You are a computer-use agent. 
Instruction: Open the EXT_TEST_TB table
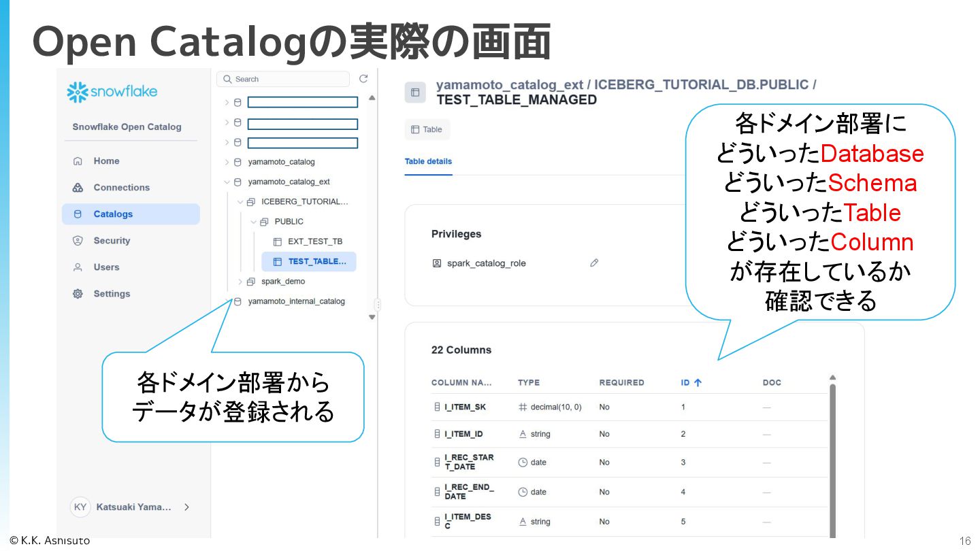click(314, 241)
